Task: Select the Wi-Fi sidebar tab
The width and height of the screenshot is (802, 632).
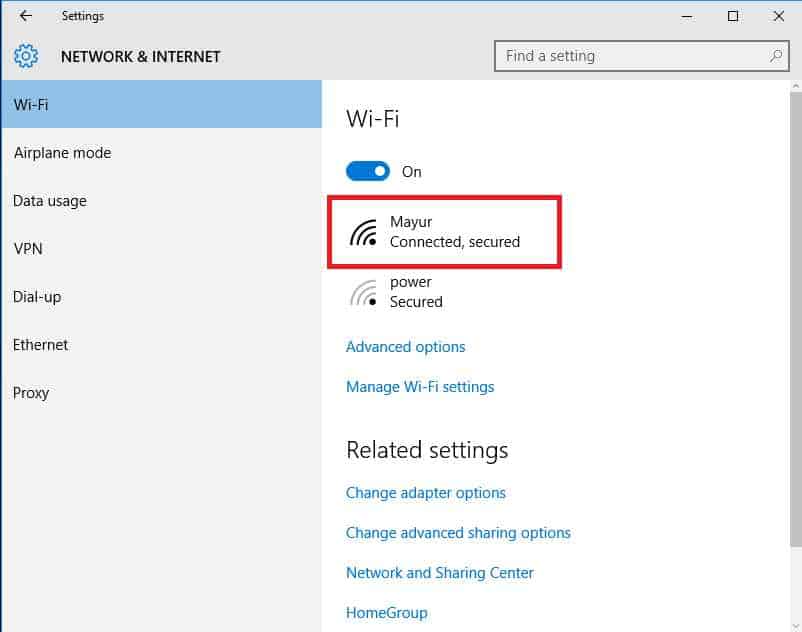Action: (161, 105)
